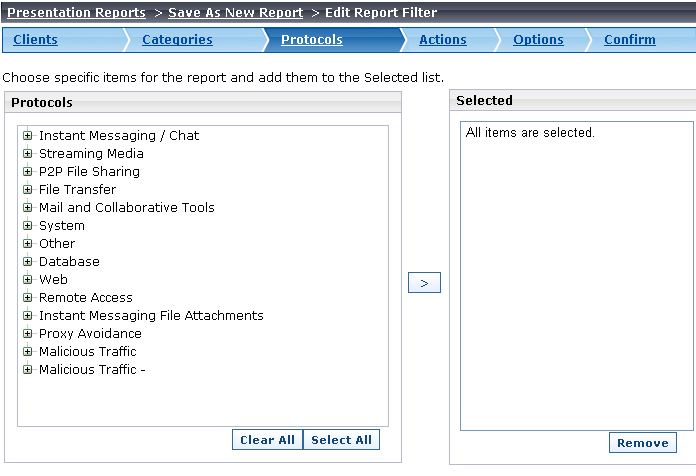The image size is (696, 476).
Task: Expand the Database protocol group
Action: [28, 262]
